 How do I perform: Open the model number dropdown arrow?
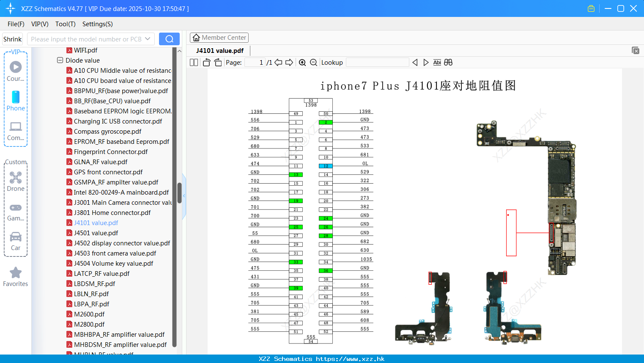tap(148, 39)
